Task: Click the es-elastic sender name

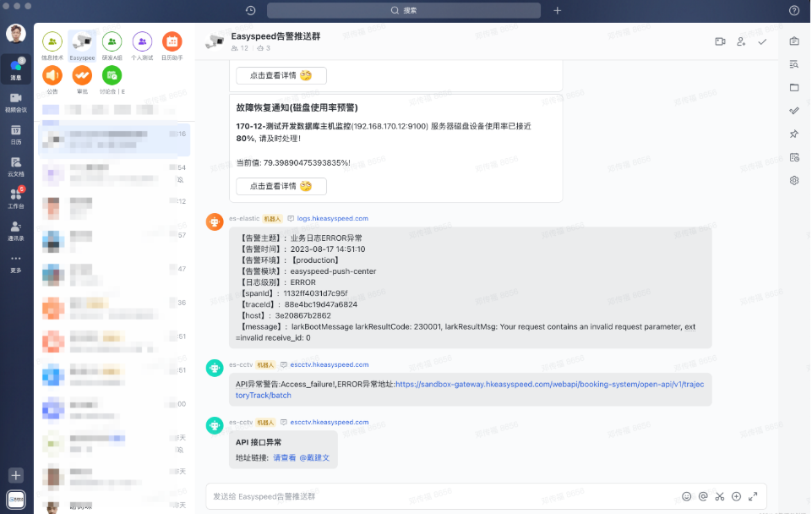Action: coord(244,219)
